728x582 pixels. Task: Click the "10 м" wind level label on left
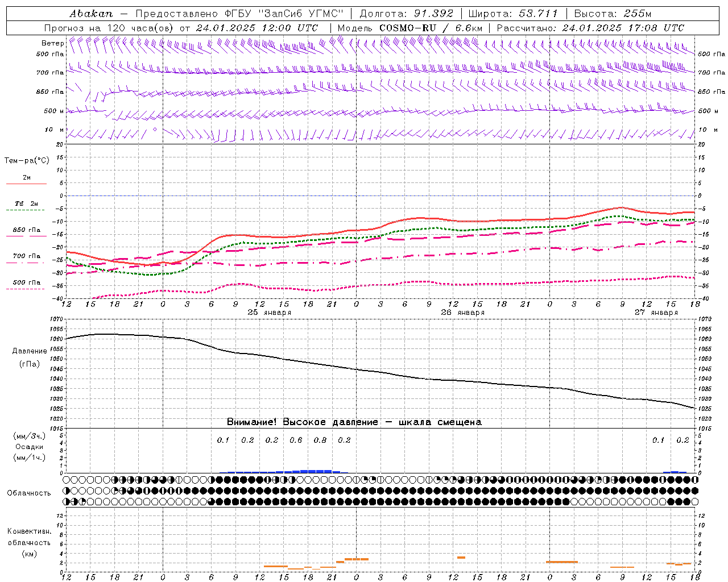[55, 130]
